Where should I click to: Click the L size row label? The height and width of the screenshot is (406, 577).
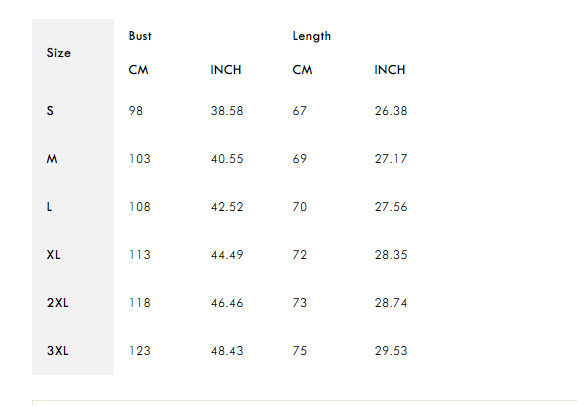click(x=49, y=207)
